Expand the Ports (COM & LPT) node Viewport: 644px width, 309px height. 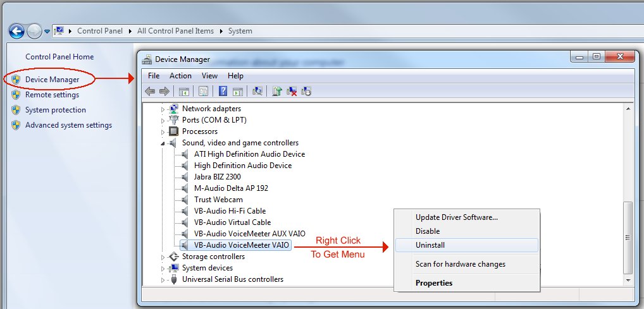click(x=163, y=120)
